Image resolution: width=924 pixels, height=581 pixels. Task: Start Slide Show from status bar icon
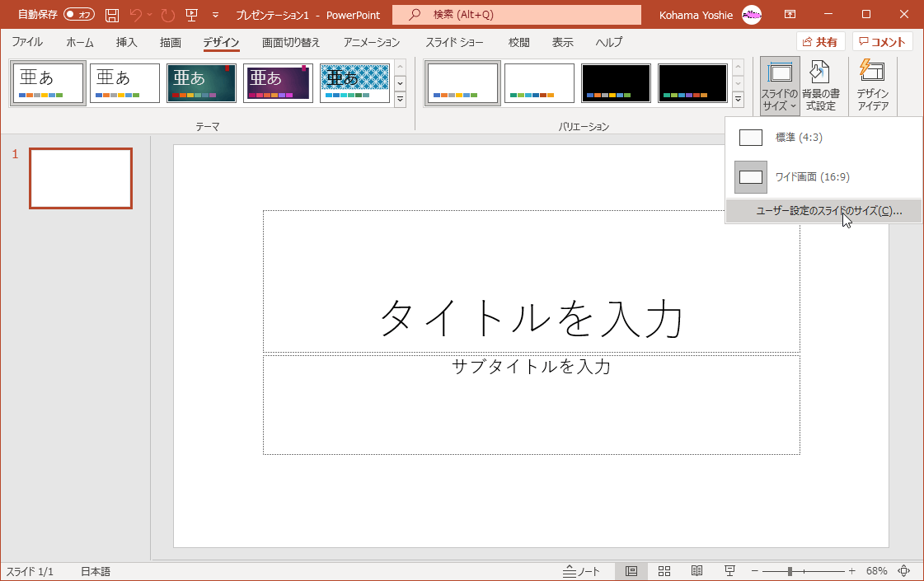tap(729, 571)
